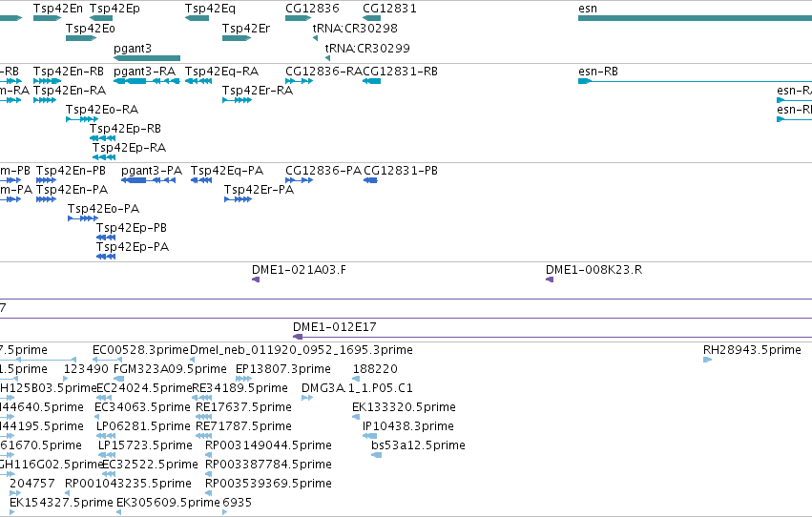Click the Tsp42Ep-PB protein feature
Viewport: 812px width, 517px height.
pos(106,238)
